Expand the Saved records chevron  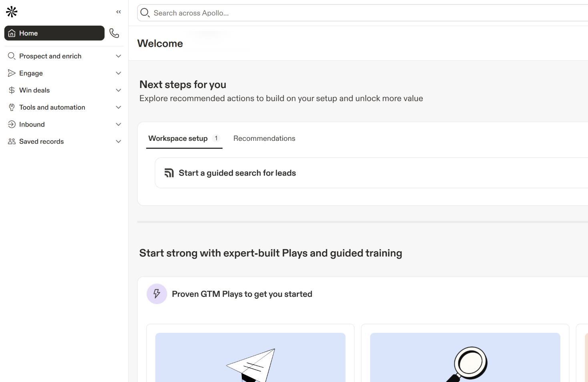118,142
